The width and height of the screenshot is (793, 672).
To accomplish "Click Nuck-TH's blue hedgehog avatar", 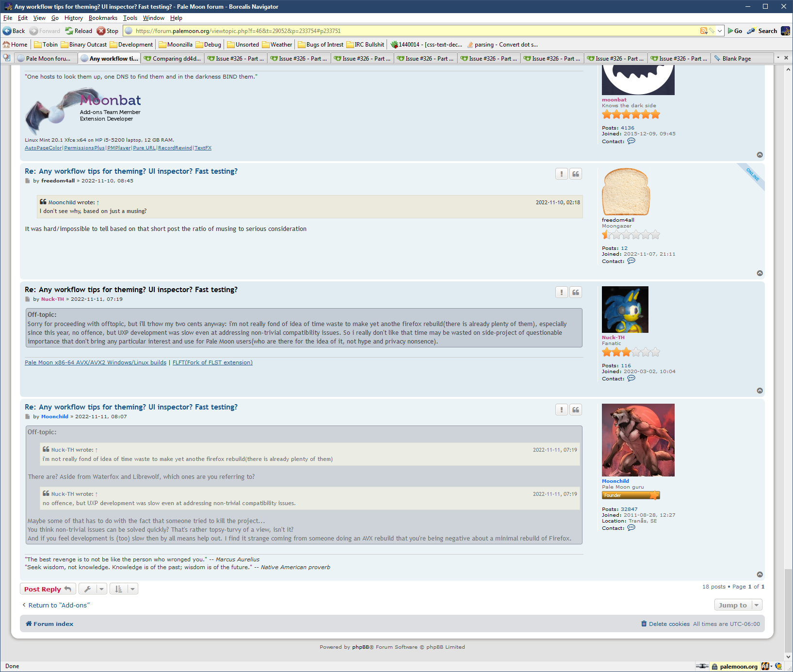I will (625, 310).
